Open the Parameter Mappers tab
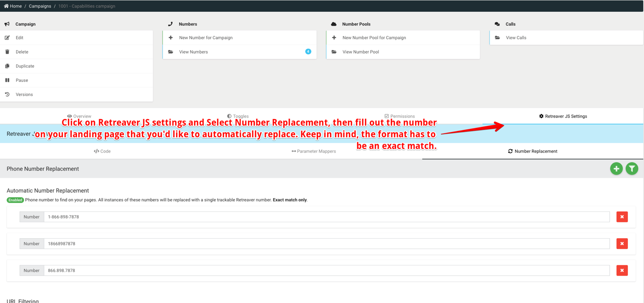 tap(314, 151)
